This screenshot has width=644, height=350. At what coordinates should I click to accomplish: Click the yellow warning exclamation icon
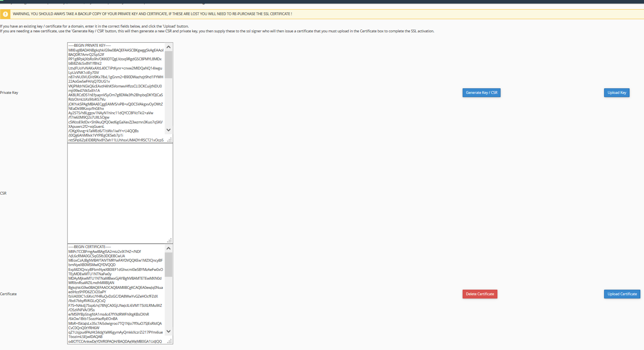(5, 14)
